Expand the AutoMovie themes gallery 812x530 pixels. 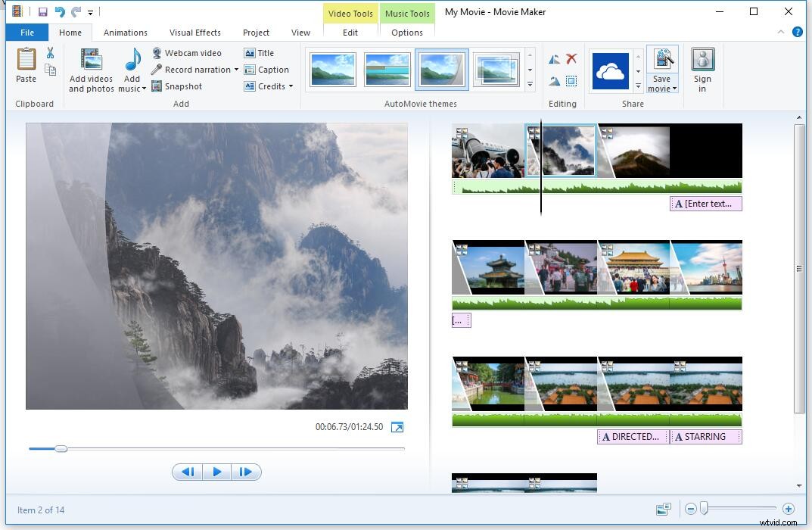pos(530,85)
